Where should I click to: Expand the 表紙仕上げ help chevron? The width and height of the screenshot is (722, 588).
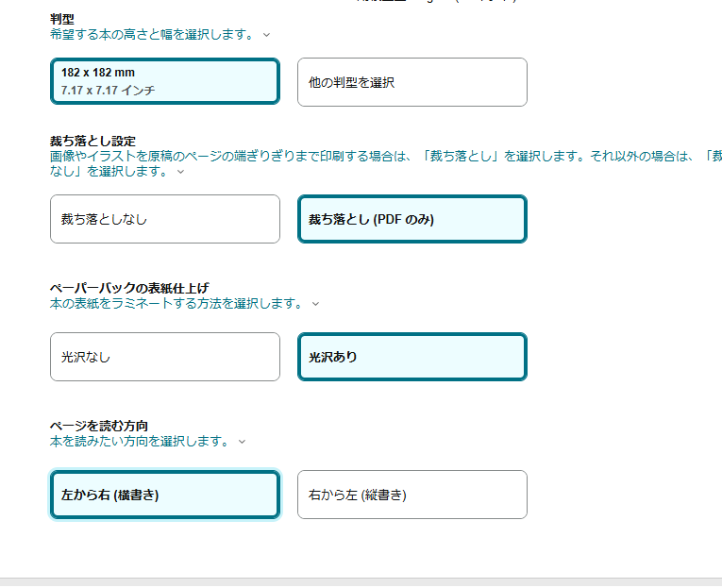pyautogui.click(x=315, y=304)
